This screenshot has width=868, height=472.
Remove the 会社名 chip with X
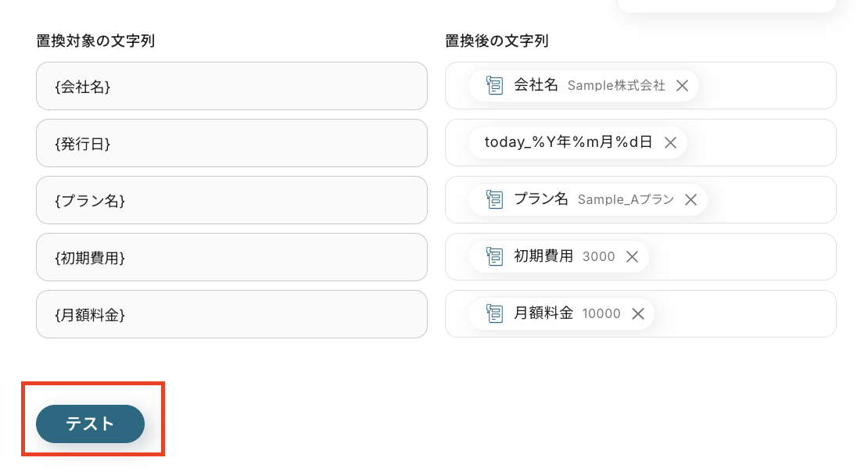point(682,86)
